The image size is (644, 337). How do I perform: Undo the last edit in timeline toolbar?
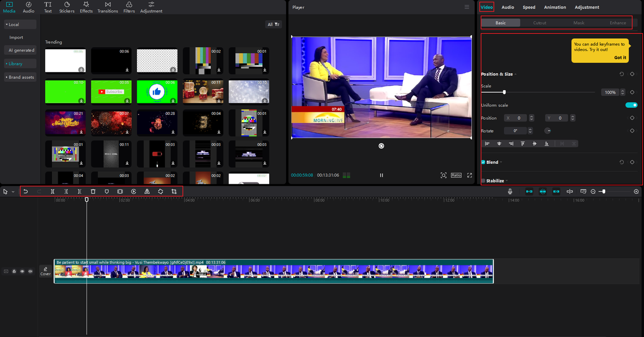point(26,191)
